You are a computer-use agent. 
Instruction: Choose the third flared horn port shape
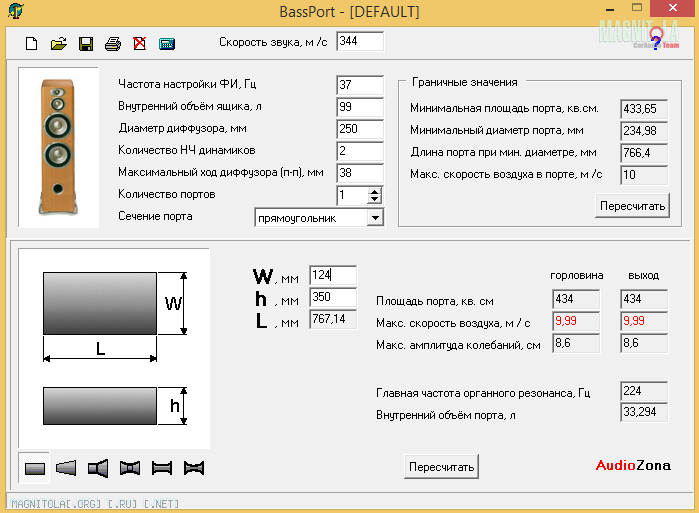[98, 467]
